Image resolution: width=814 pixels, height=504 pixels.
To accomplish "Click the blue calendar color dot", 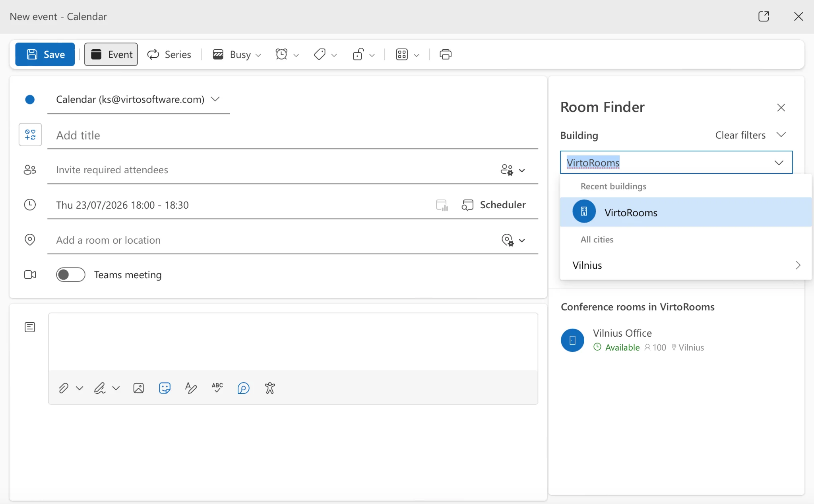I will click(30, 99).
